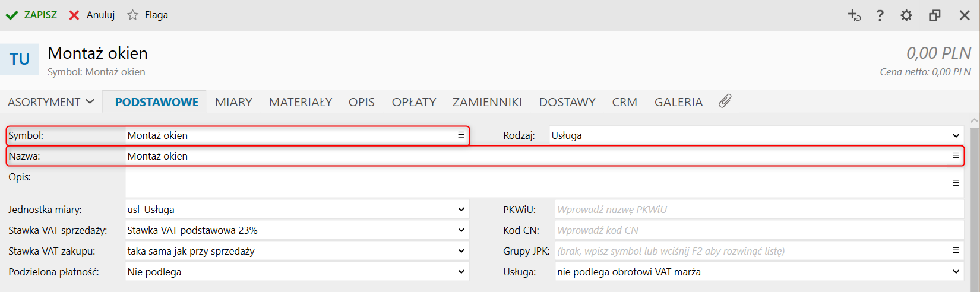Click the paperclip attachments icon
The width and height of the screenshot is (980, 292).
pyautogui.click(x=725, y=101)
